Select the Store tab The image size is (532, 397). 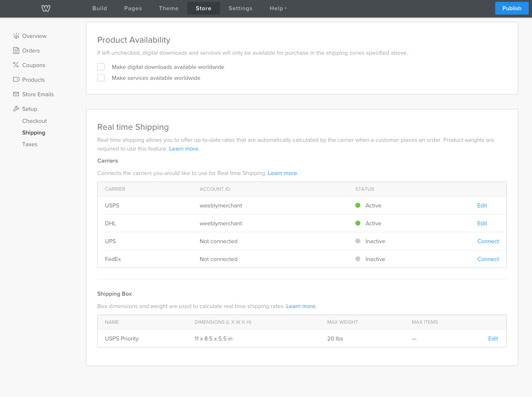pyautogui.click(x=204, y=8)
